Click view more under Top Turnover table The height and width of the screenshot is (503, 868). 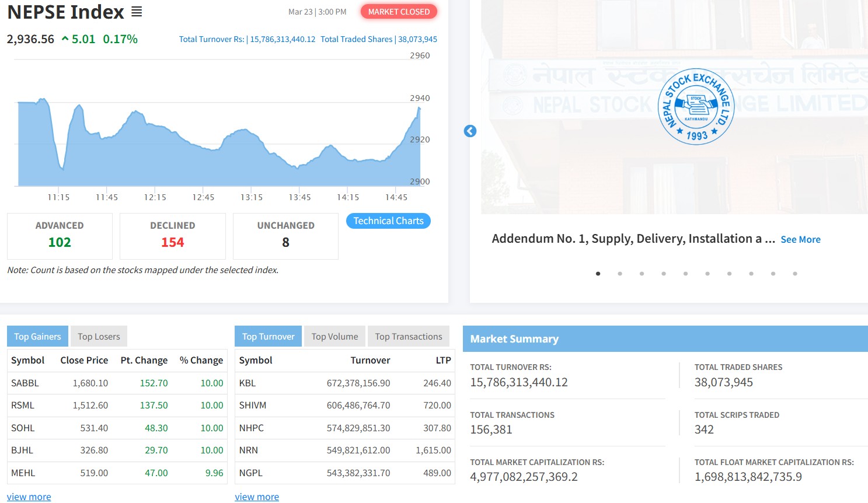257,497
